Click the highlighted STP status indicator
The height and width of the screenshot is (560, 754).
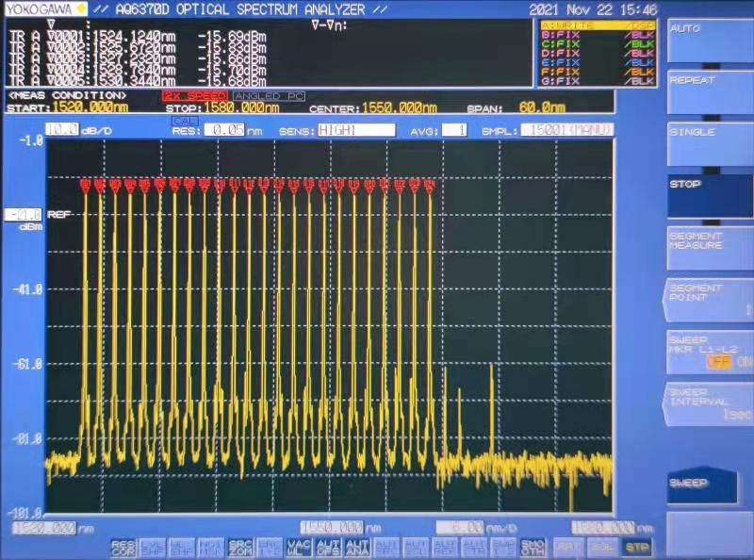[637, 548]
